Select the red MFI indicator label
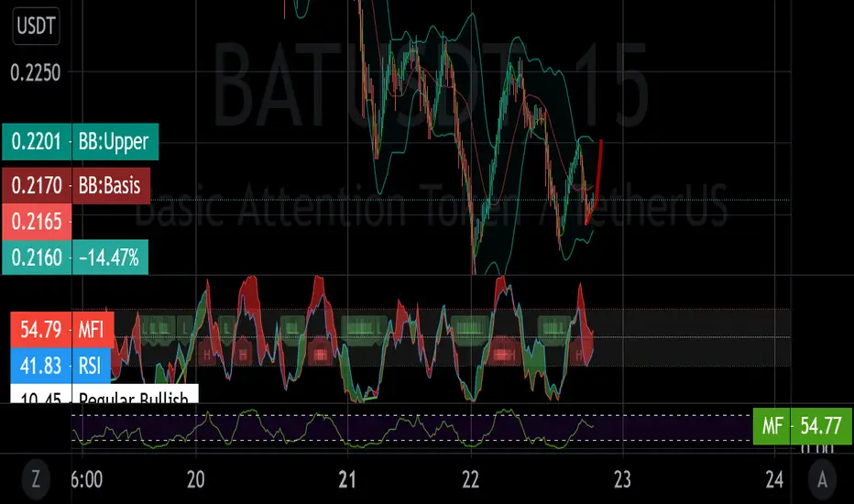This screenshot has width=854, height=504. point(93,330)
